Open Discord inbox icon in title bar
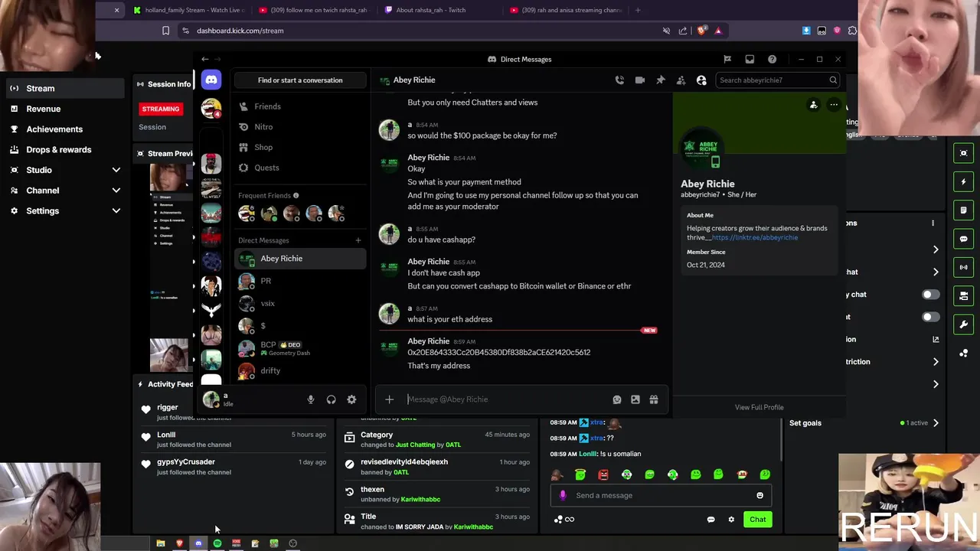This screenshot has width=980, height=551. (750, 59)
